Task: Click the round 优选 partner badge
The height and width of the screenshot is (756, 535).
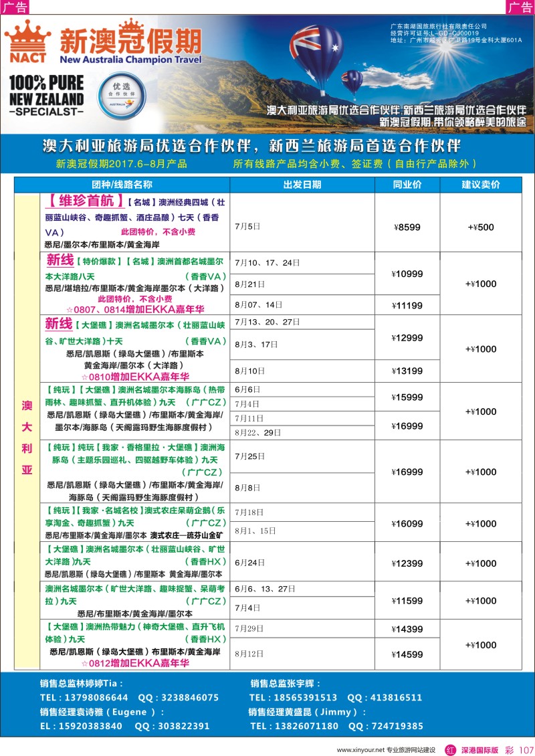Action: tap(122, 96)
